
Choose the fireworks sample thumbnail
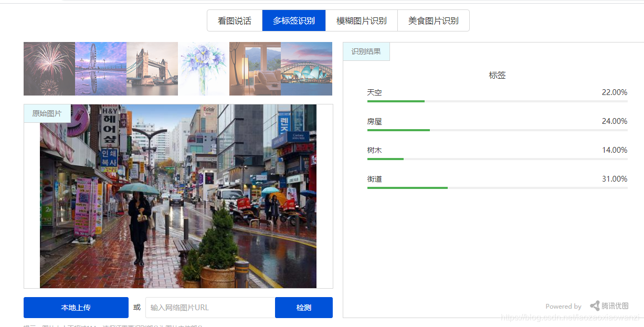point(49,69)
